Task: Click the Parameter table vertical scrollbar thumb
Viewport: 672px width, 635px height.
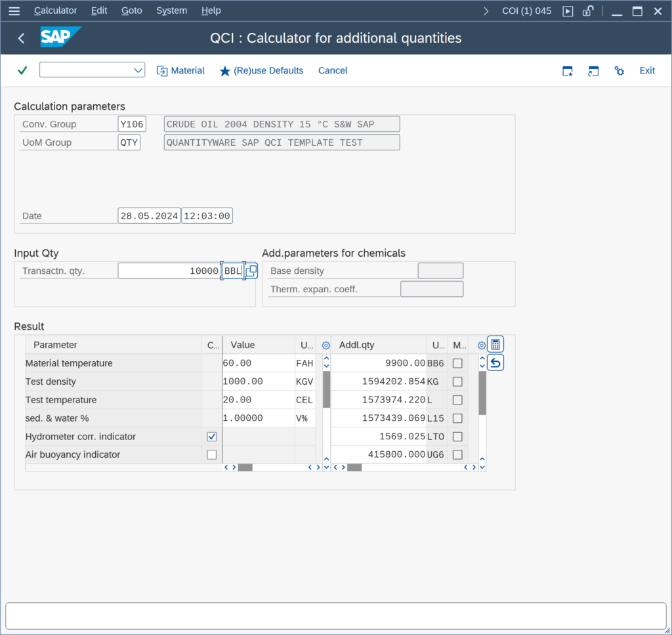Action: coord(326,389)
